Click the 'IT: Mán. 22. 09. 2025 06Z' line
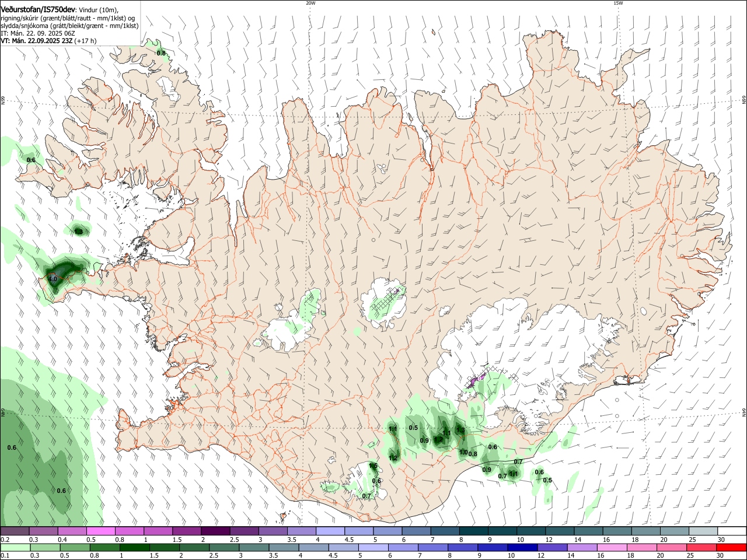This screenshot has height=560, width=747. [x=37, y=33]
